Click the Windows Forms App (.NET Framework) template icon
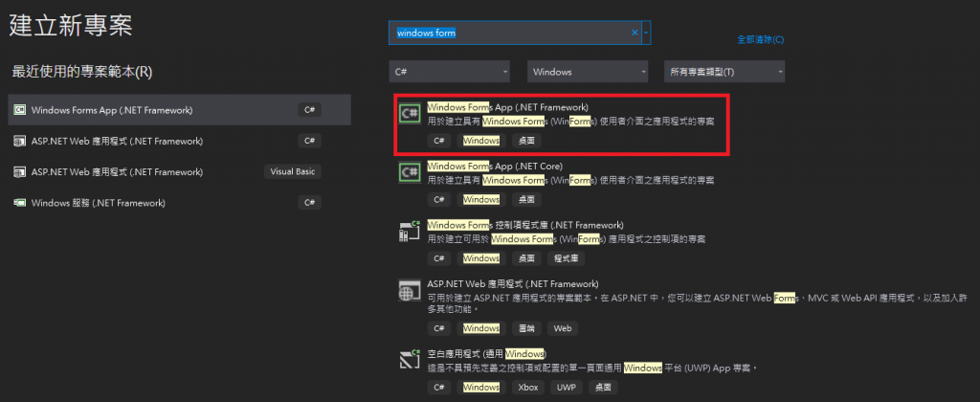 [410, 113]
